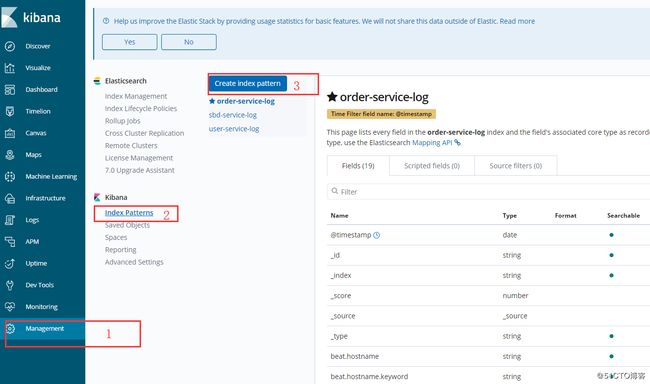The height and width of the screenshot is (384, 650).
Task: Focus the fields Filter search box
Action: [x=488, y=192]
